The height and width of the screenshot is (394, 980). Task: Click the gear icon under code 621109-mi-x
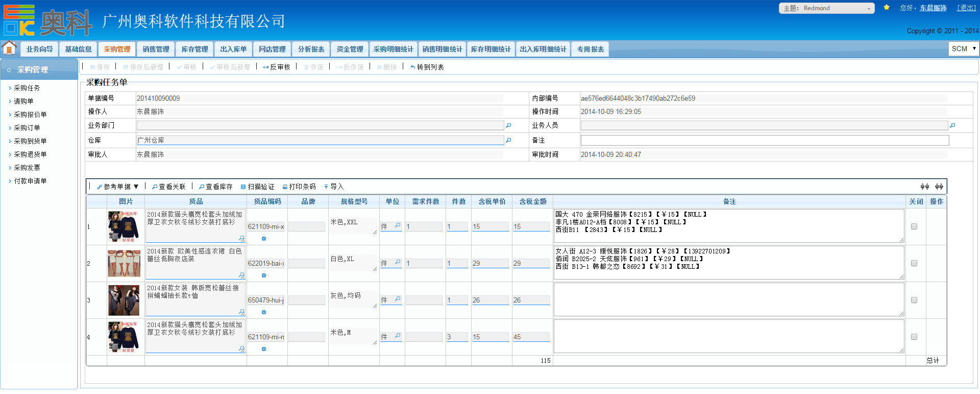[x=264, y=239]
